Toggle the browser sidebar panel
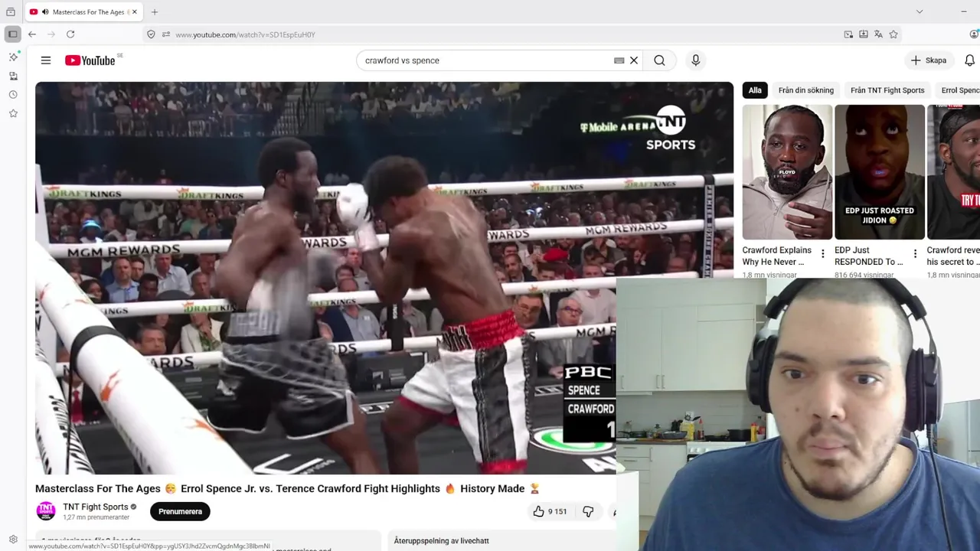 click(x=12, y=34)
